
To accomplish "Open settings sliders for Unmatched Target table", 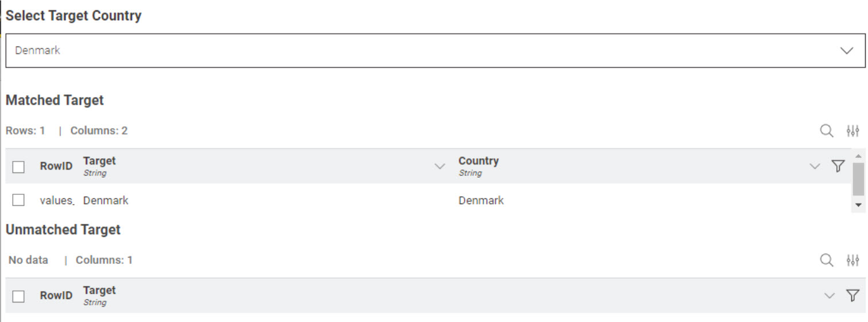I will tap(852, 260).
